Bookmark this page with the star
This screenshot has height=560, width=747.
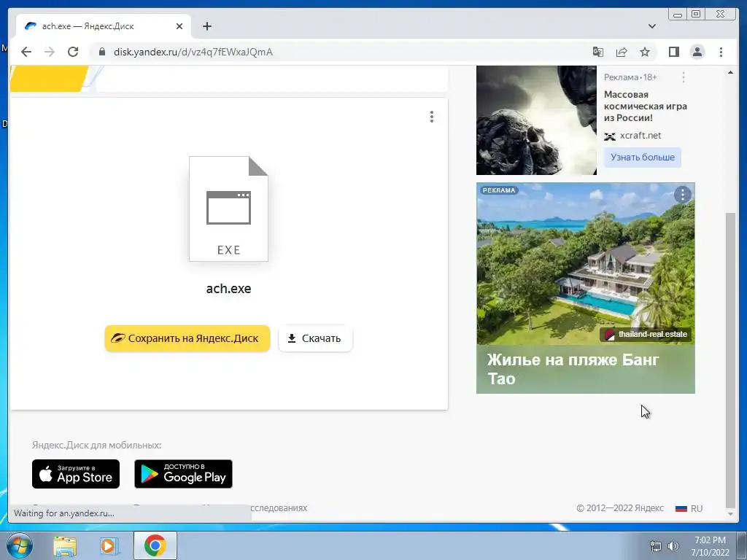pos(645,52)
